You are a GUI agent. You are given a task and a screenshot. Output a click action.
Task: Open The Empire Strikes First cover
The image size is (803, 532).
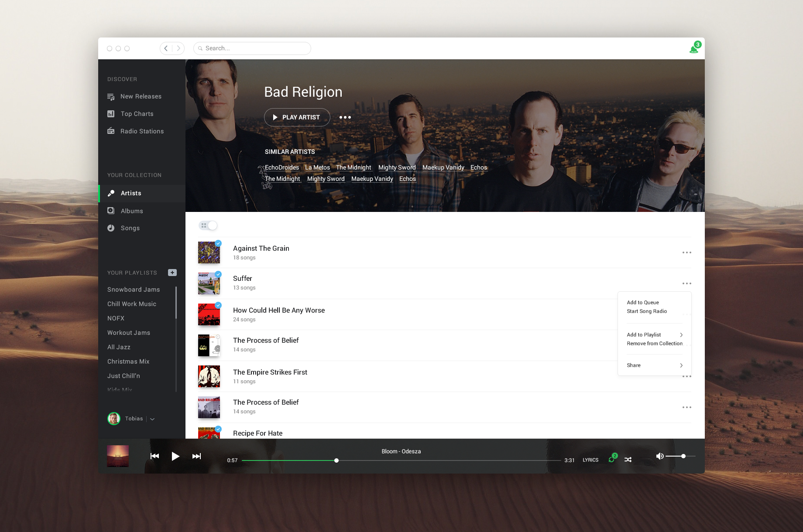(209, 376)
